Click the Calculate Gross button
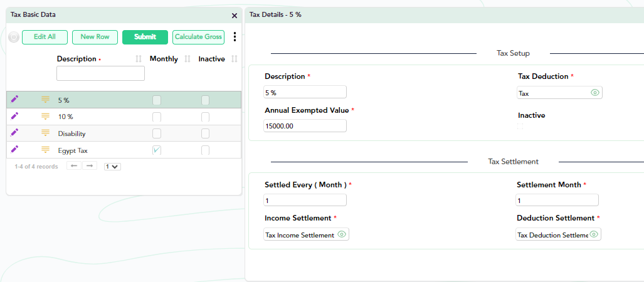The image size is (644, 282). 198,37
